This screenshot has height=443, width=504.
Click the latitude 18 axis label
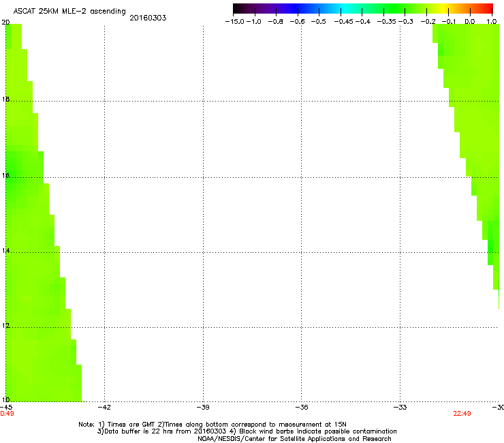[x=5, y=100]
